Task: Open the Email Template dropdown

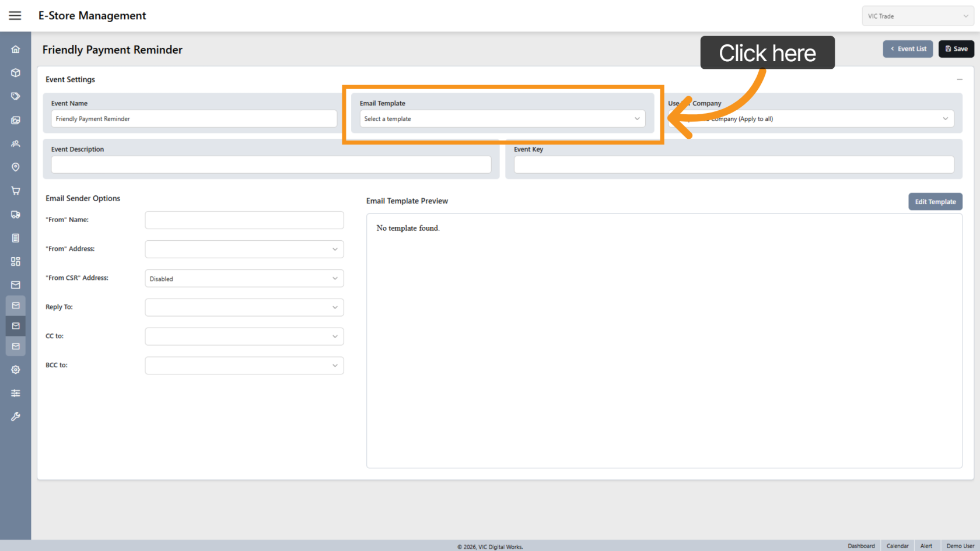Action: (502, 119)
